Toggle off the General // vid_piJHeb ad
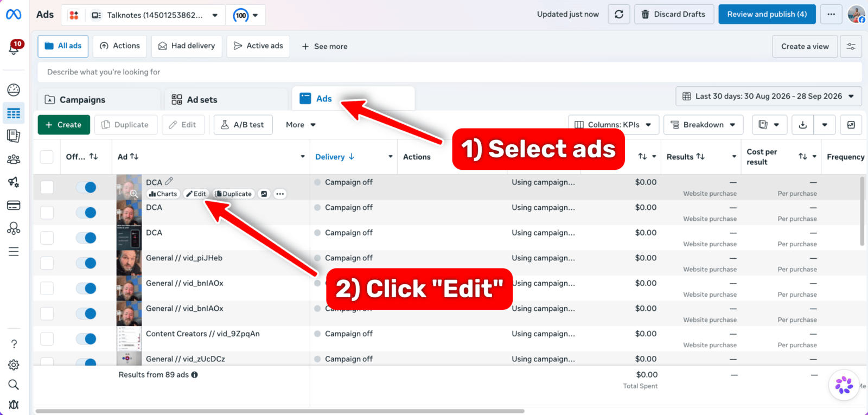The width and height of the screenshot is (868, 415). pos(86,263)
